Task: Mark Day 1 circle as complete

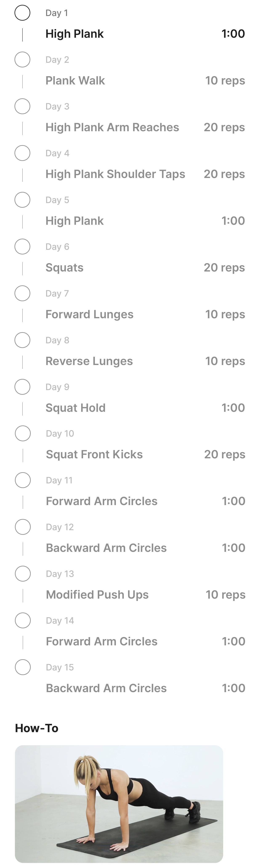Action: 22,13
